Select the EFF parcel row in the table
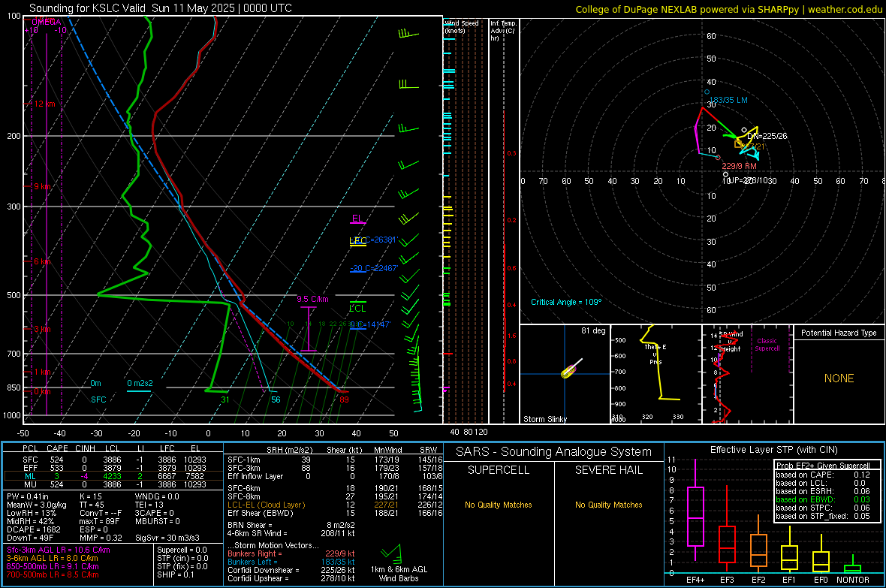Viewport: 886px width, 588px height. pyautogui.click(x=113, y=468)
